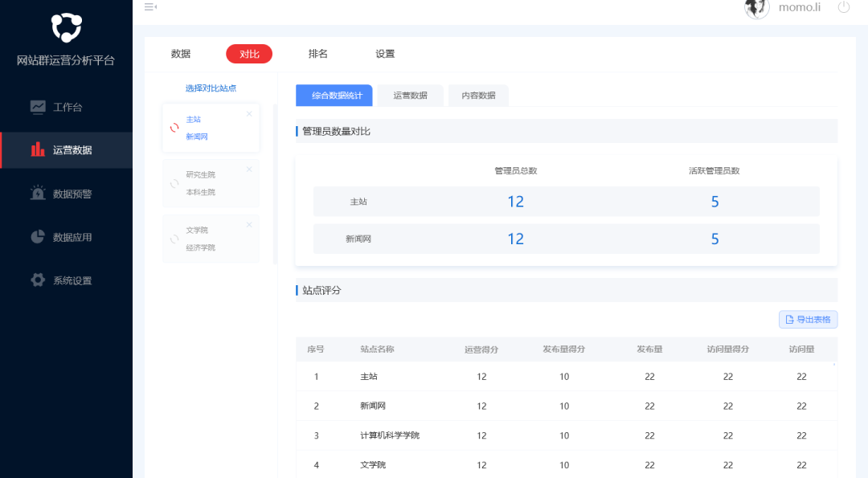Click the 运营数据 bar chart icon
The height and width of the screenshot is (478, 868).
[36, 149]
